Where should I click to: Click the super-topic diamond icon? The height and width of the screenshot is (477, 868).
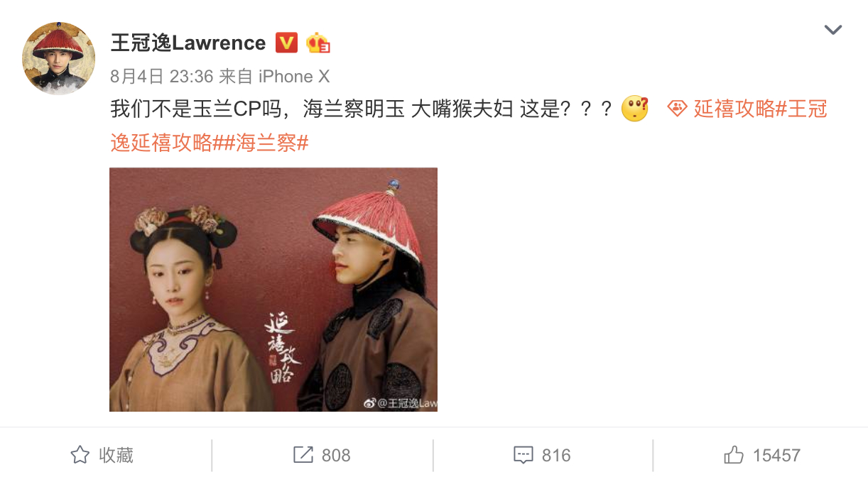click(677, 109)
